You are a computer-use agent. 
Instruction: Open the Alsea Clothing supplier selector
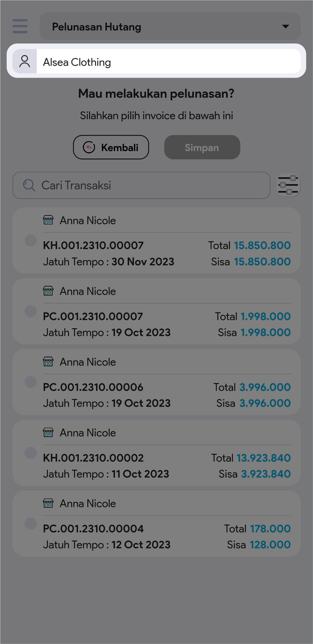pos(168,61)
